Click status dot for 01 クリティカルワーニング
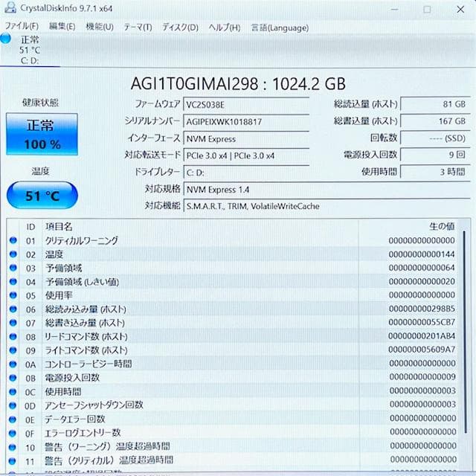 13,240
